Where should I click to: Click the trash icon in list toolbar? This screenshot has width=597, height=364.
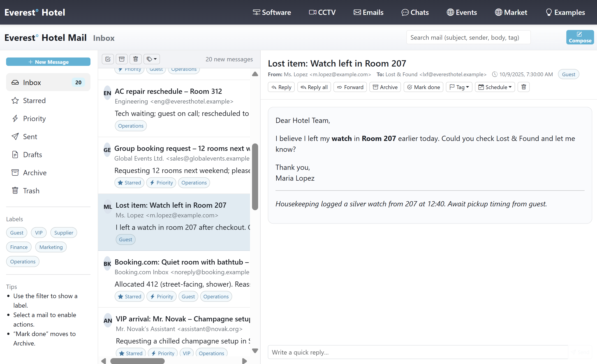pos(135,59)
